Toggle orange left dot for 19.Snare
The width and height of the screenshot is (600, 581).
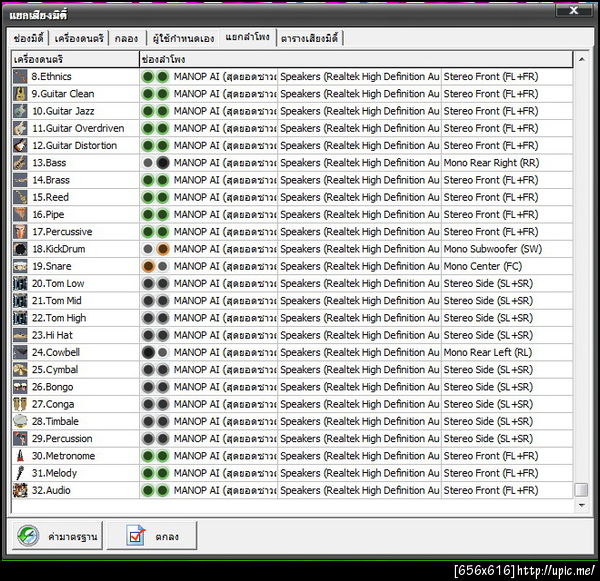(x=148, y=266)
